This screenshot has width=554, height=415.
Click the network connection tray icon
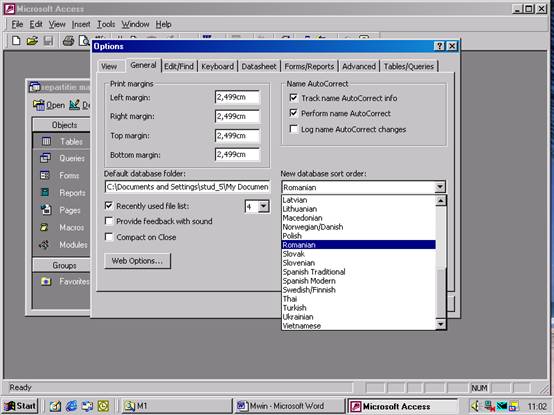[489, 406]
